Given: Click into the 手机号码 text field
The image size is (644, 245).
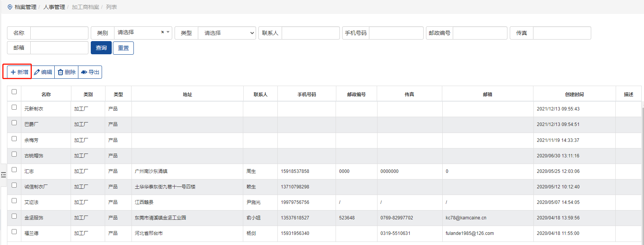Looking at the screenshot, I should coord(396,33).
